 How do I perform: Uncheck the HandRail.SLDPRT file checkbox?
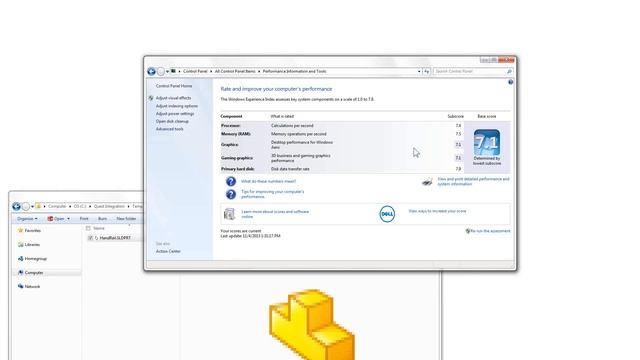pos(90,238)
